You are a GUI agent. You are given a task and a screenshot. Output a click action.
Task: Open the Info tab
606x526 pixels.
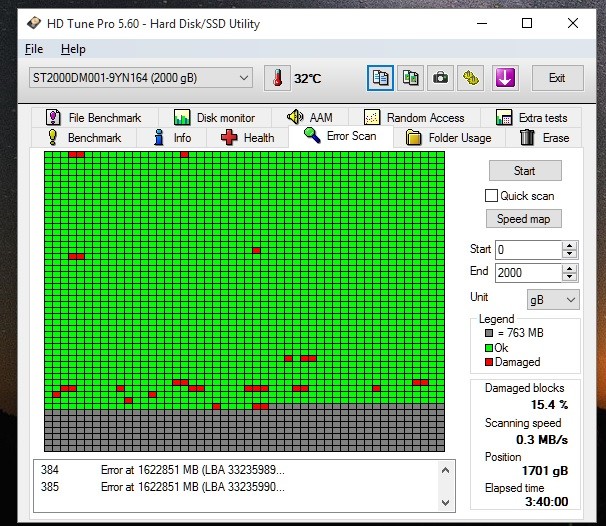[x=172, y=138]
